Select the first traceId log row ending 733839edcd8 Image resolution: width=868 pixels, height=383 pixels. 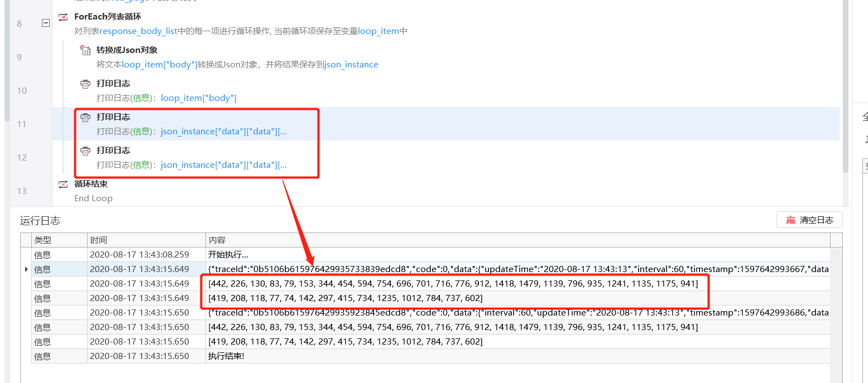[430, 269]
